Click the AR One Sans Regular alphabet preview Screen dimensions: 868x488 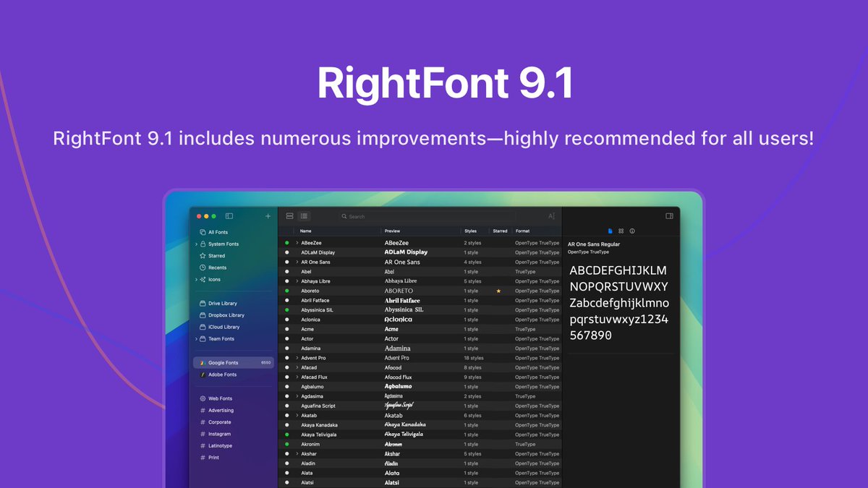click(619, 303)
